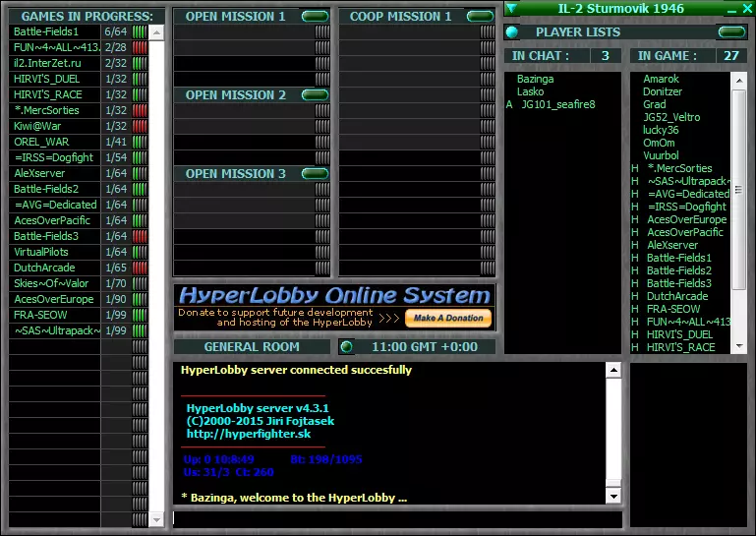
Task: Select the OREL_WAR game row
Action: [x=78, y=142]
